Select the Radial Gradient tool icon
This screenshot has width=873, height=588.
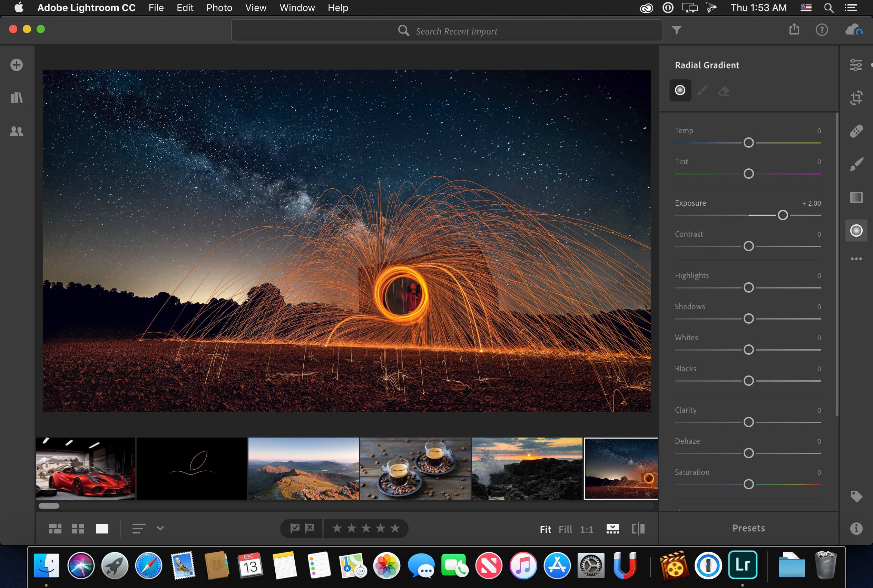[856, 230]
